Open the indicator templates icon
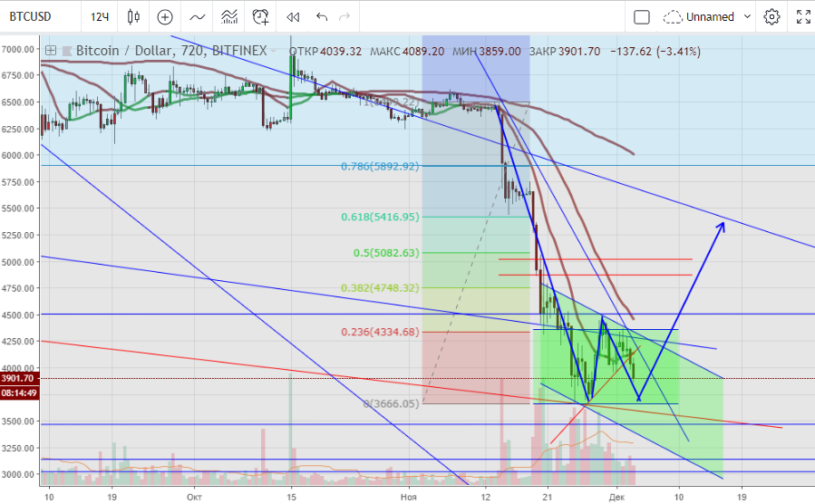The image size is (815, 504). tap(229, 16)
